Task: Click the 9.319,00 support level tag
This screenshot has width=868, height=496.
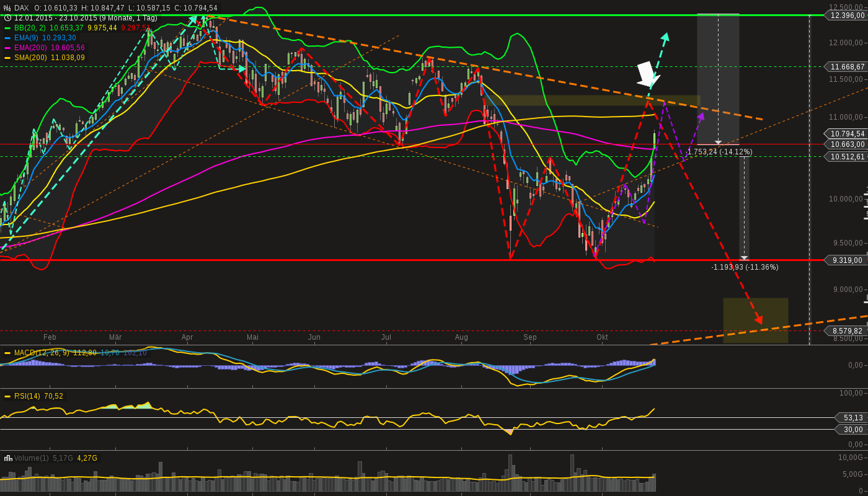Action: pos(846,260)
